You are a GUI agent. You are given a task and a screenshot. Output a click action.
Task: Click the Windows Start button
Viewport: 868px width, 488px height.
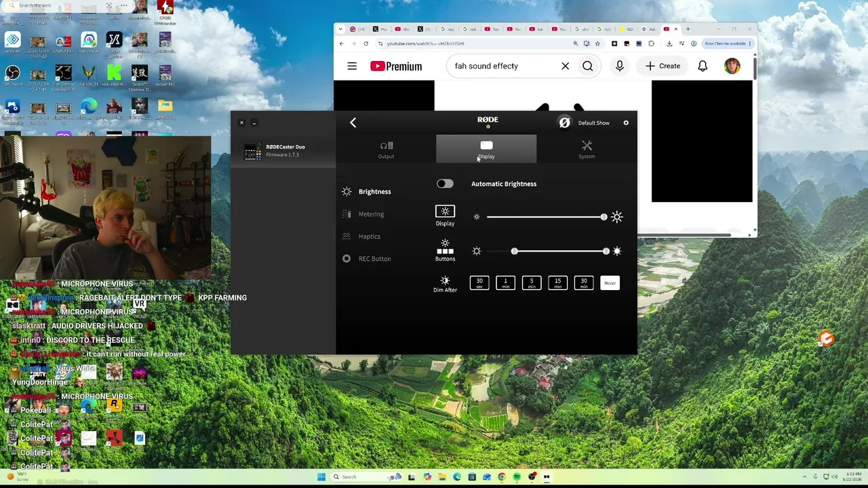click(321, 476)
